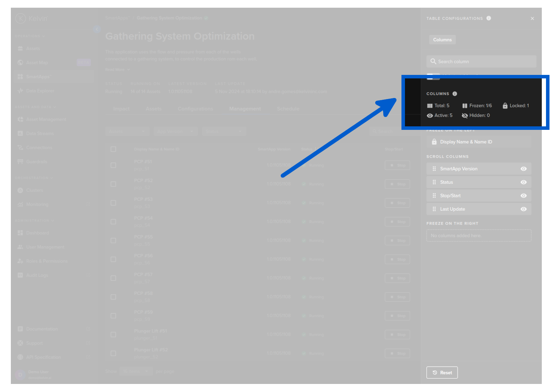Toggle Stop/Start column visibility

click(x=523, y=196)
